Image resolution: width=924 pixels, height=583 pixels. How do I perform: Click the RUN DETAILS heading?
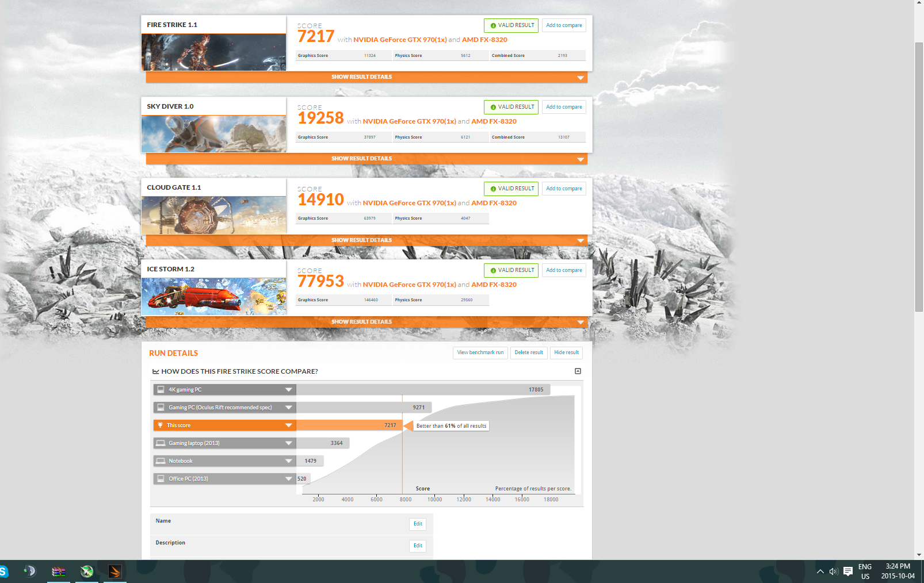coord(173,353)
